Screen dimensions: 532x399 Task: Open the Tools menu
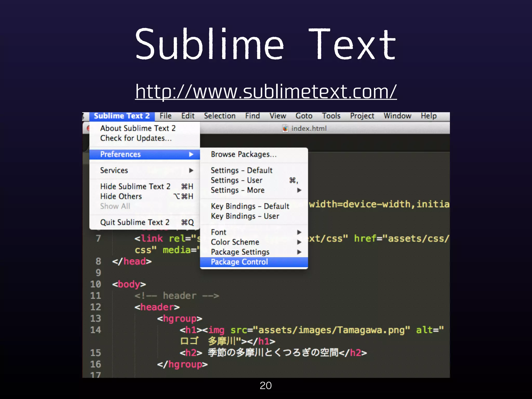tap(331, 116)
